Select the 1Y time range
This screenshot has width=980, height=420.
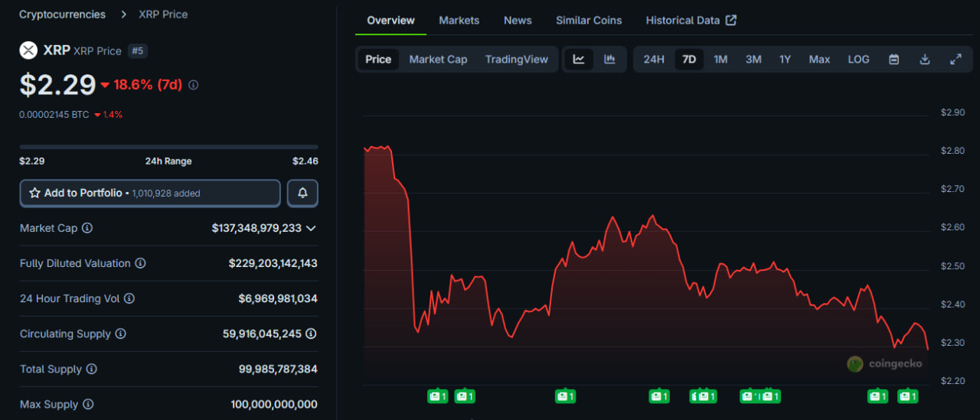[x=785, y=60]
